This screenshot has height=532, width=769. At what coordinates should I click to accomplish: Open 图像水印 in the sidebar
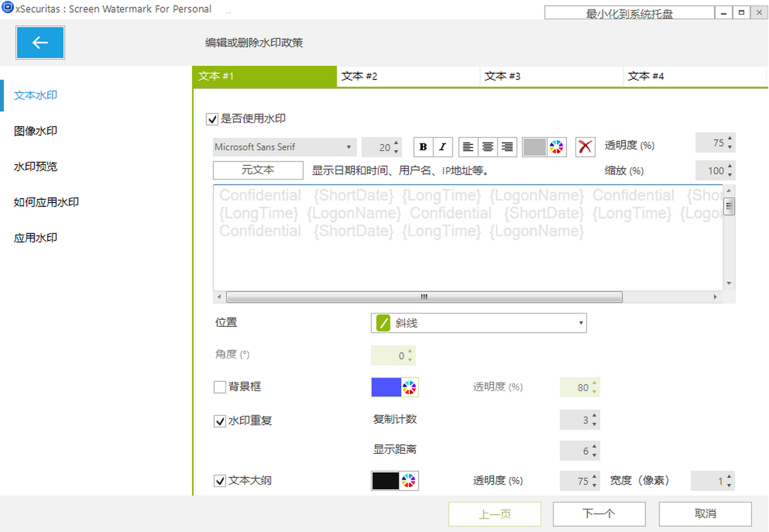click(36, 131)
